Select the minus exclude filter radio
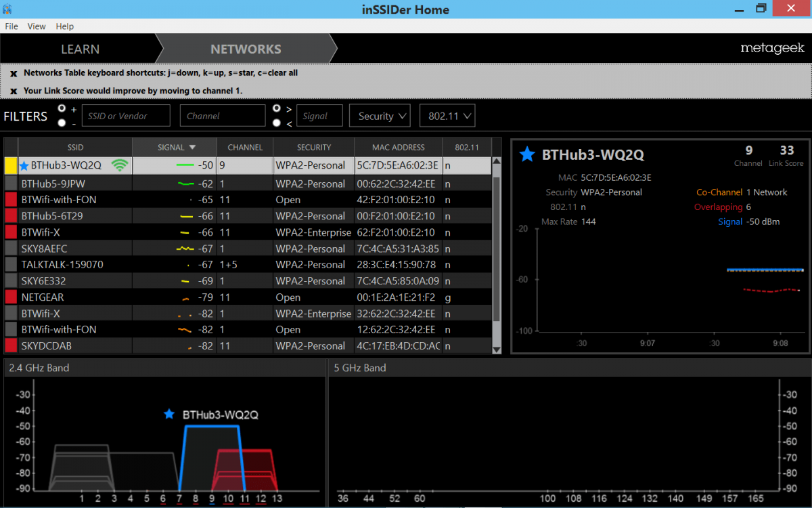Viewport: 812px width, 508px height. [x=62, y=123]
